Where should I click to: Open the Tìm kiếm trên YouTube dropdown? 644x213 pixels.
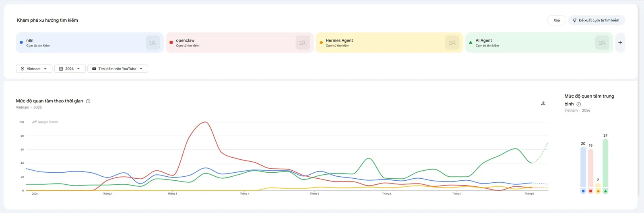(x=118, y=69)
